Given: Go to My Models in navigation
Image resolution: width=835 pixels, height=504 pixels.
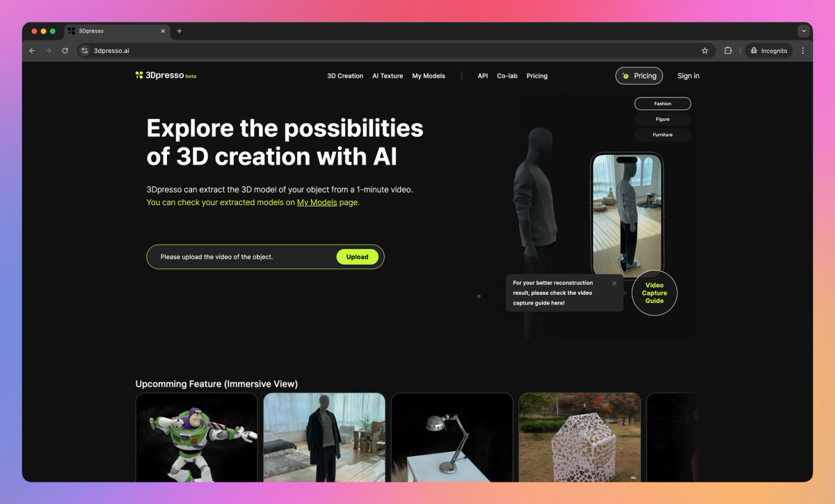Looking at the screenshot, I should (429, 76).
